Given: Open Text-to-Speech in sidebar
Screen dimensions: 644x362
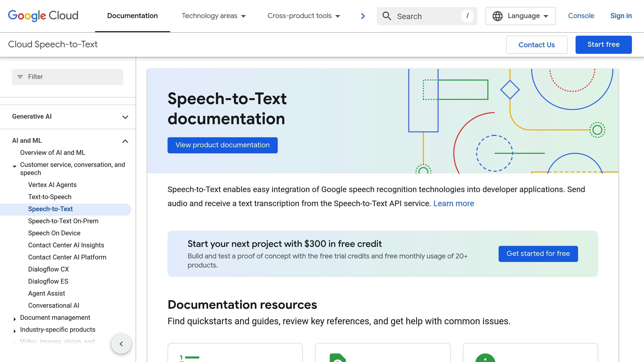Looking at the screenshot, I should coord(50,197).
